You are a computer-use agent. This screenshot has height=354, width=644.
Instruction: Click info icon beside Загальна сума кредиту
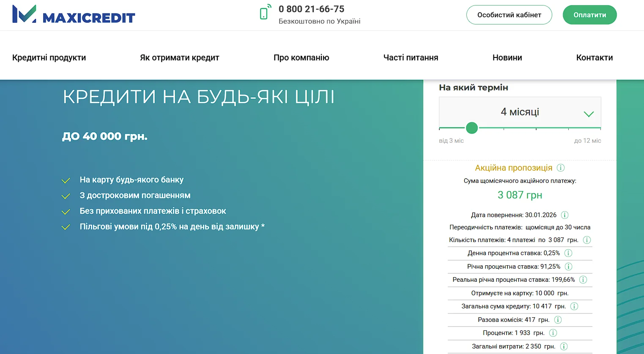click(574, 306)
